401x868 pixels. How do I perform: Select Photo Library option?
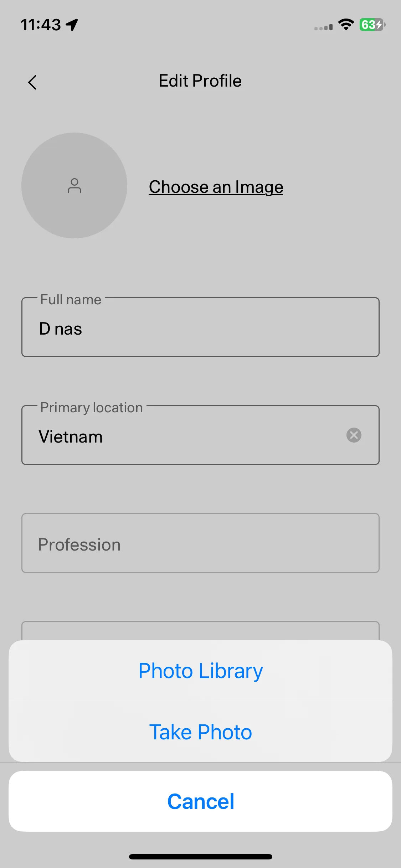click(200, 671)
